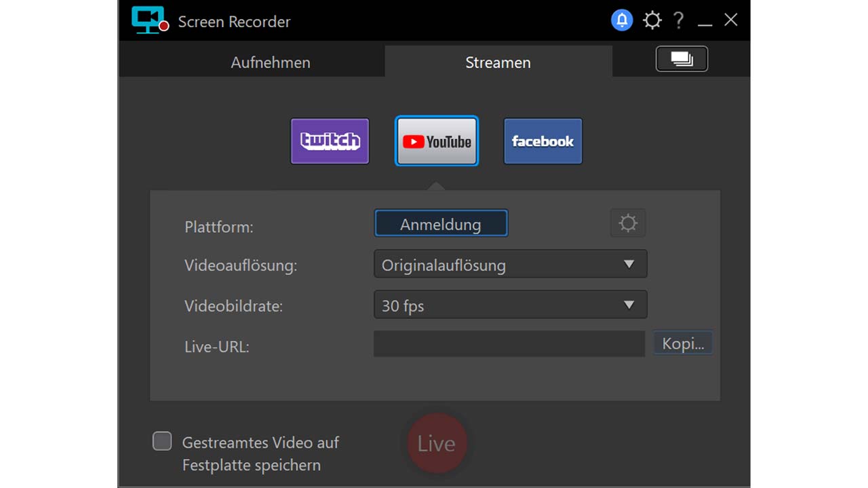Enable saving streamed video to hard disk
This screenshot has width=868, height=488.
click(161, 441)
